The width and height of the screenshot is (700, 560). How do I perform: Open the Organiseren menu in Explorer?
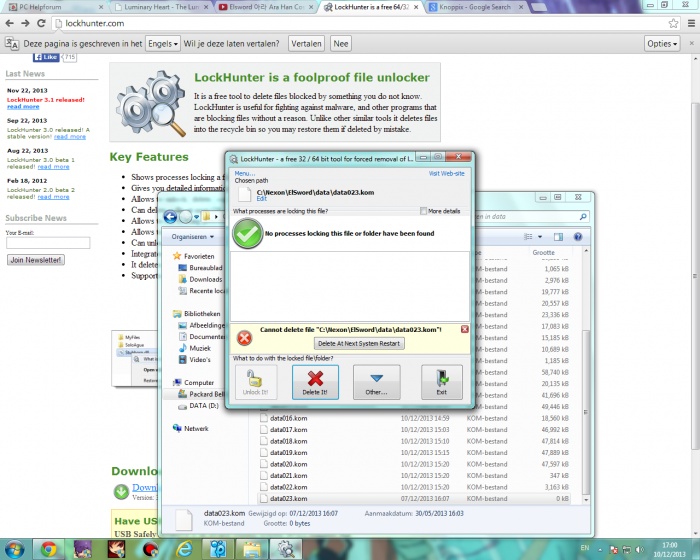coord(192,237)
